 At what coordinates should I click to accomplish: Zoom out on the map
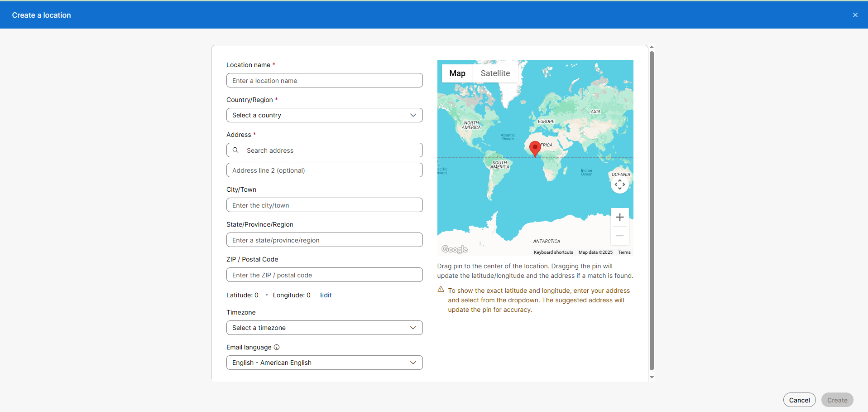coord(619,236)
